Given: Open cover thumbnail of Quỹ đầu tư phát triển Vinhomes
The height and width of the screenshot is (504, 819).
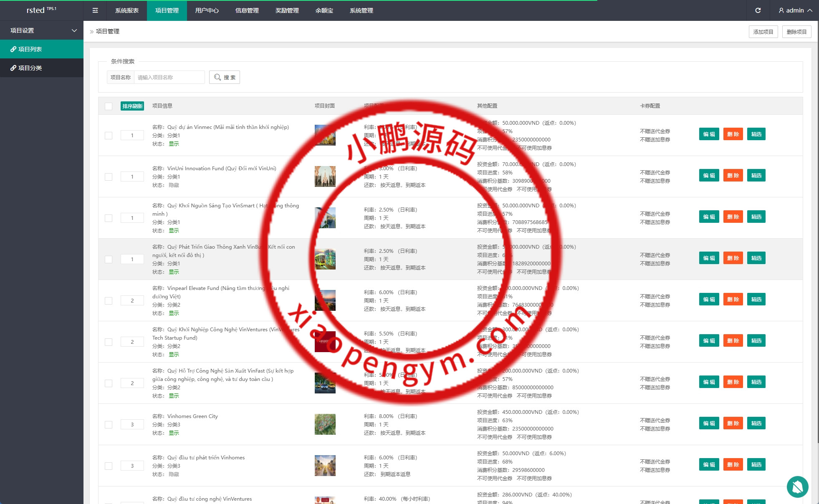Looking at the screenshot, I should [325, 466].
